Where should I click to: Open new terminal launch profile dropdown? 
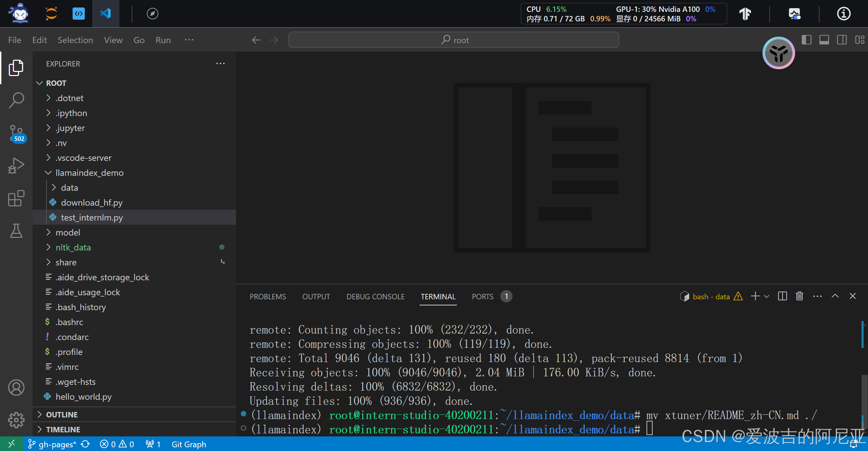click(x=767, y=296)
